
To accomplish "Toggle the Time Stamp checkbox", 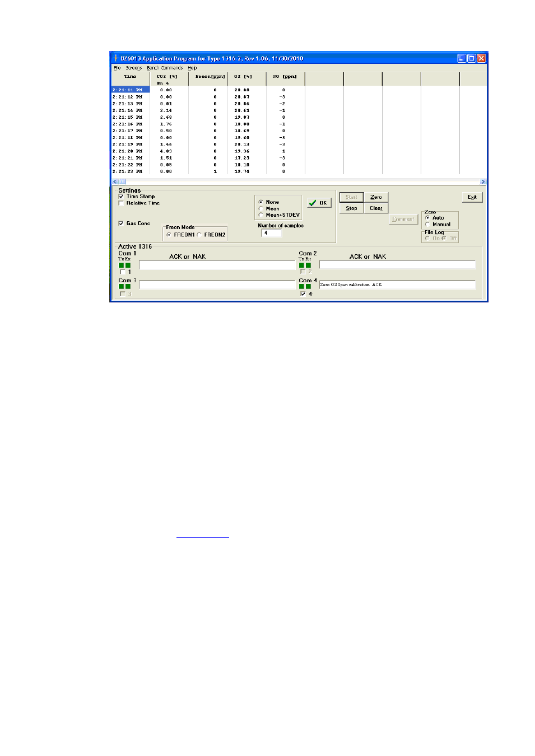I will (121, 197).
